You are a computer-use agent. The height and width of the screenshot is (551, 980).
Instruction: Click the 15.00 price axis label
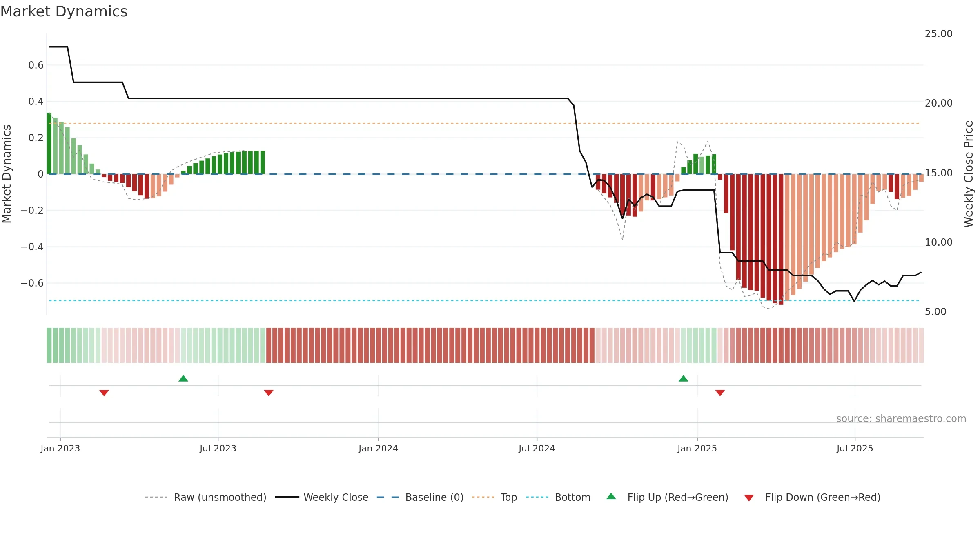pos(939,173)
